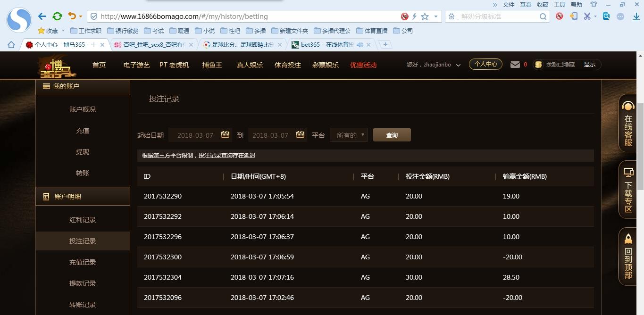Open the calendar icon of the end date
The image size is (644, 315).
tap(300, 134)
